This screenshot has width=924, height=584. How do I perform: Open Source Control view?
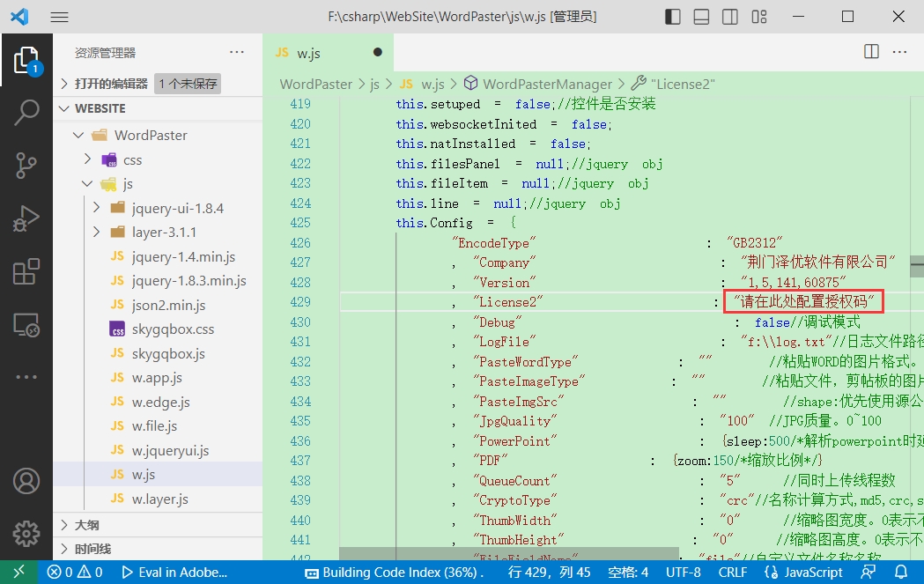click(x=26, y=165)
